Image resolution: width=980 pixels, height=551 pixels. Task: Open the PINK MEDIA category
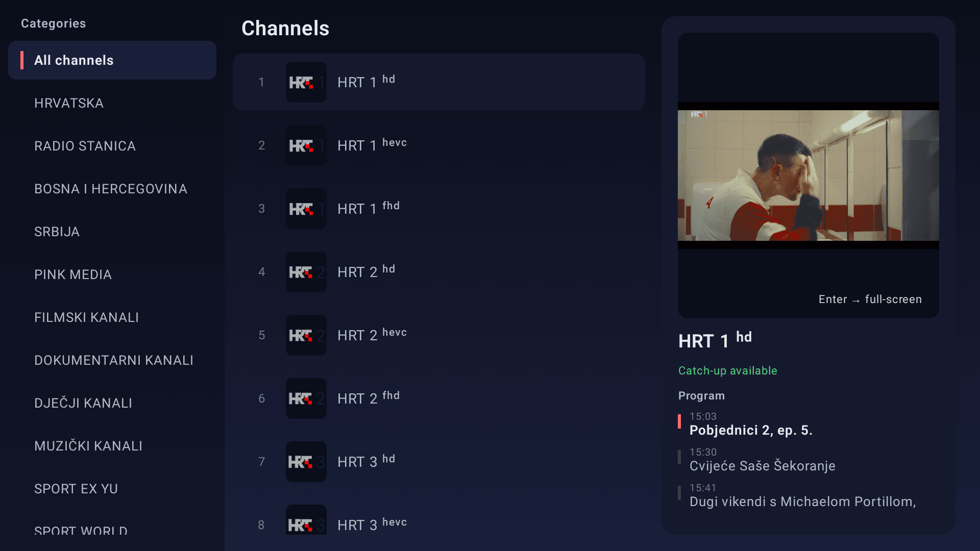(x=112, y=274)
